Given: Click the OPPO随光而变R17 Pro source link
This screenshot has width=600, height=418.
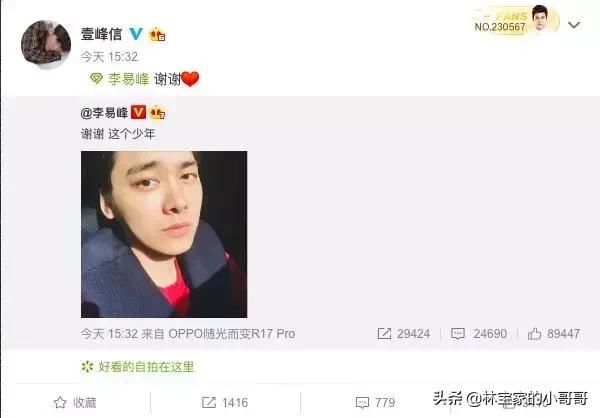Looking at the screenshot, I should pos(232,334).
